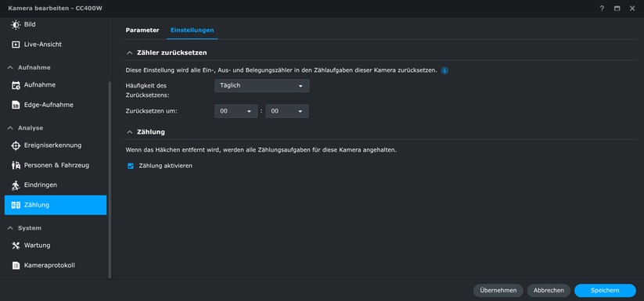
Task: Open the Kameraprotokoll page
Action: click(x=56, y=265)
